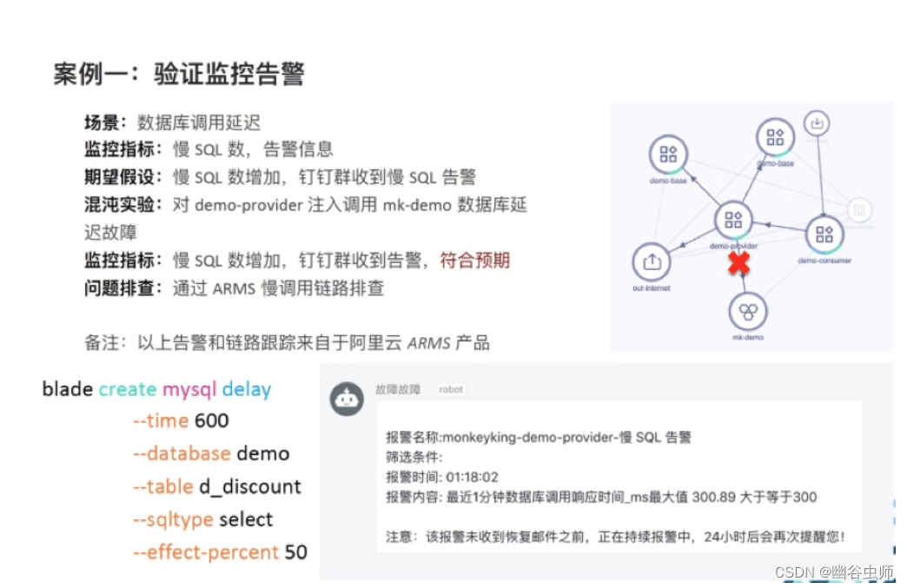This screenshot has height=588, width=907.
Task: Click the faded demo-provider node icon
Action: [x=859, y=209]
